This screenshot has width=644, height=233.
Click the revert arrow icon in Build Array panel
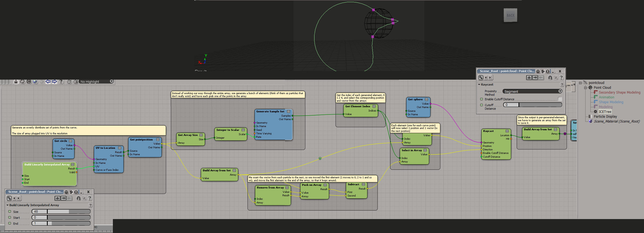pos(78,198)
